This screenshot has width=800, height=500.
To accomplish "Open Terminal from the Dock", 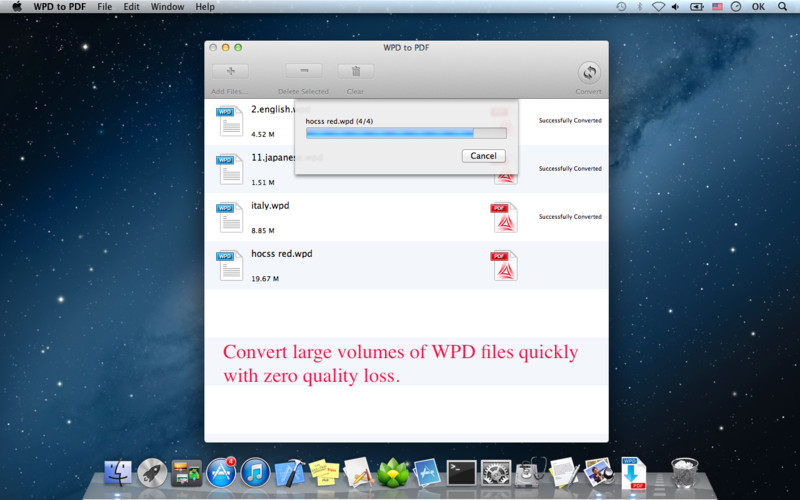I will (x=461, y=472).
